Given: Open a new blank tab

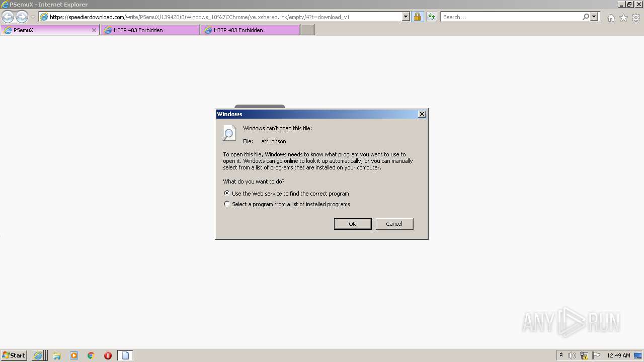Looking at the screenshot, I should point(307,30).
